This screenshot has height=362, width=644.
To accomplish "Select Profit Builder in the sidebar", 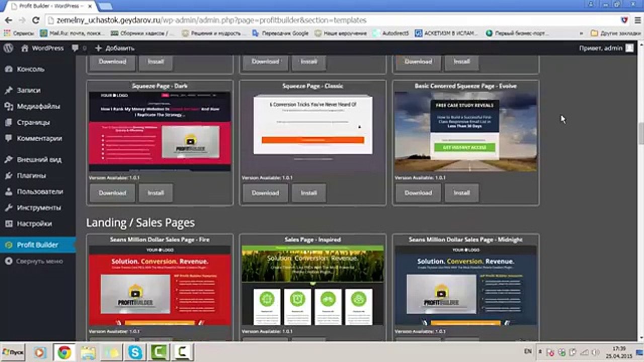I will (38, 245).
